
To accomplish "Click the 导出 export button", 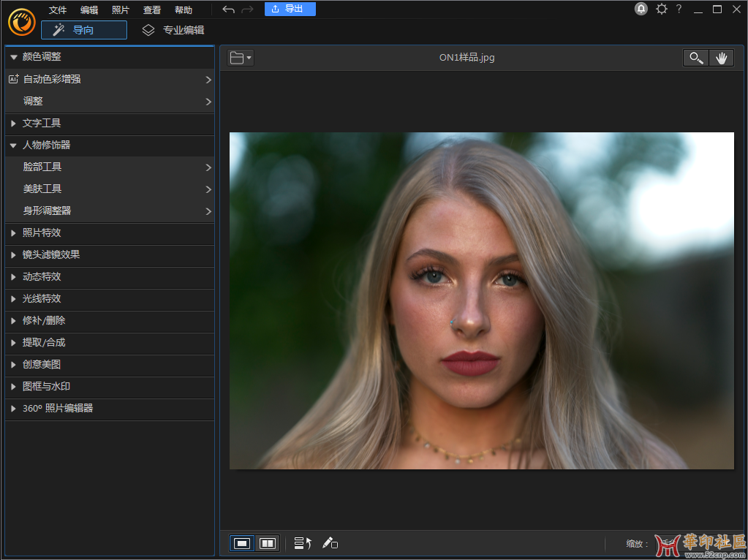I will click(290, 9).
